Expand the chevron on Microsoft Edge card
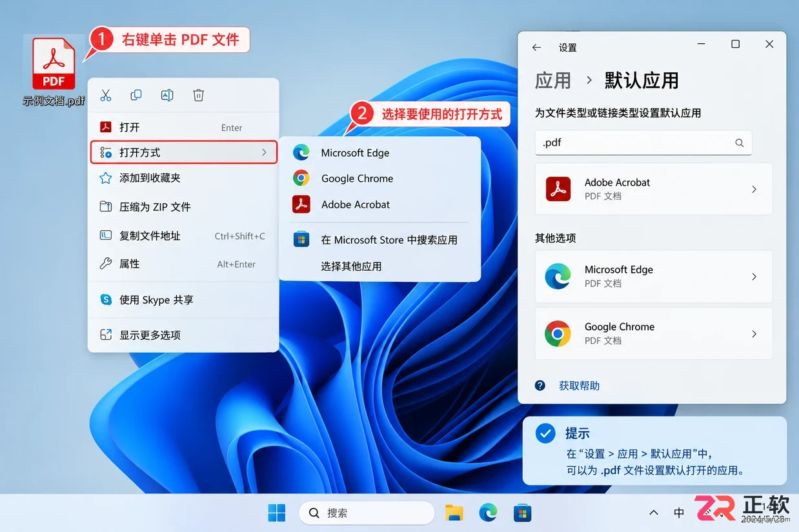This screenshot has width=799, height=532. (754, 277)
